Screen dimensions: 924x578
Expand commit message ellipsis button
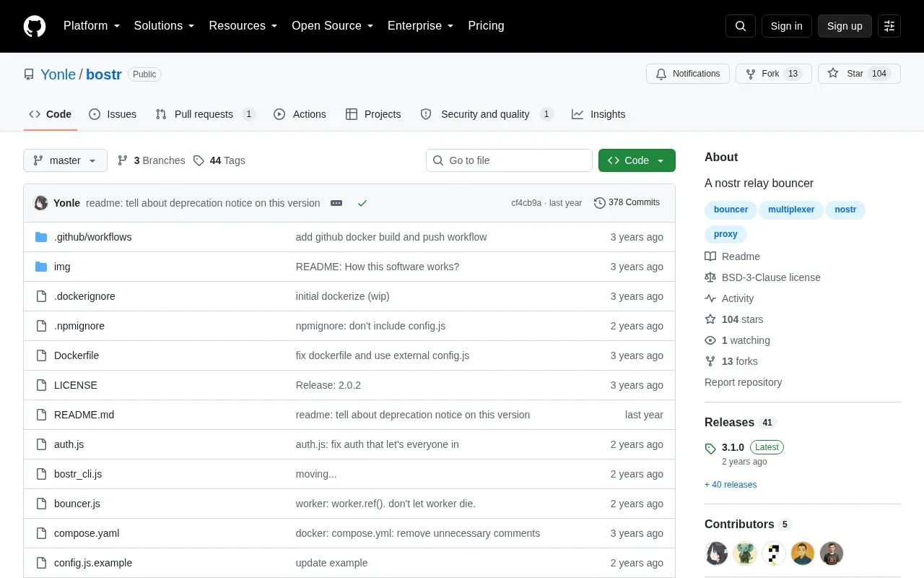coord(336,203)
